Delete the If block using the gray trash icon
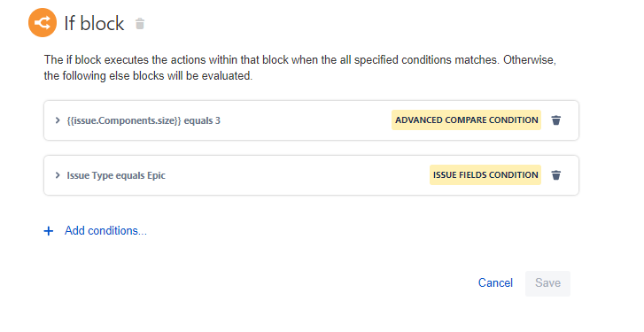 [x=140, y=24]
